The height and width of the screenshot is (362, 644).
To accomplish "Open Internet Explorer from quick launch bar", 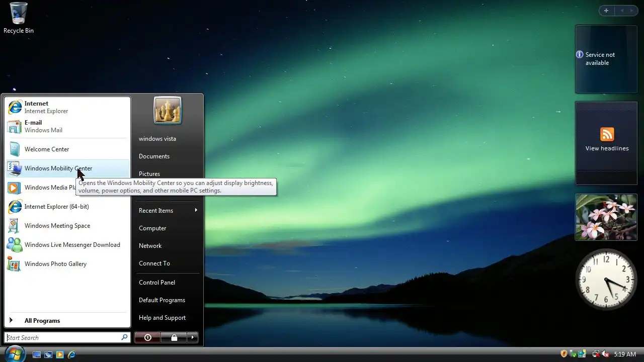I will [71, 354].
